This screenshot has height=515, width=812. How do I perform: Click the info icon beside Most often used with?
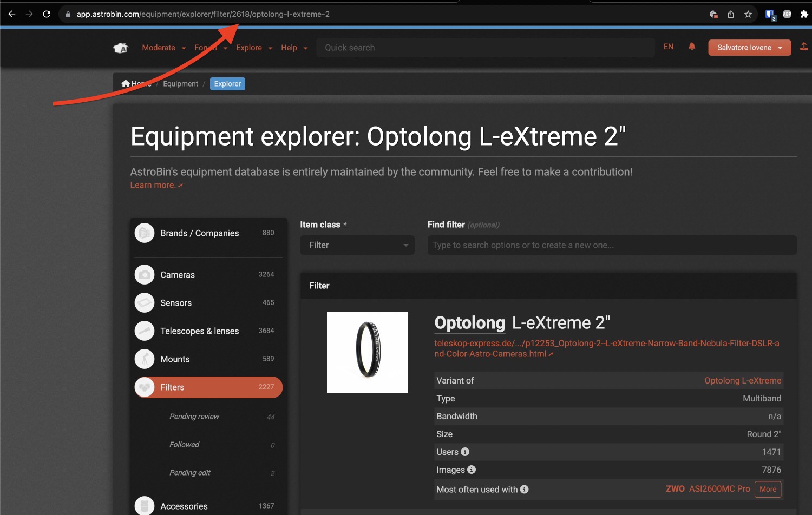tap(524, 489)
